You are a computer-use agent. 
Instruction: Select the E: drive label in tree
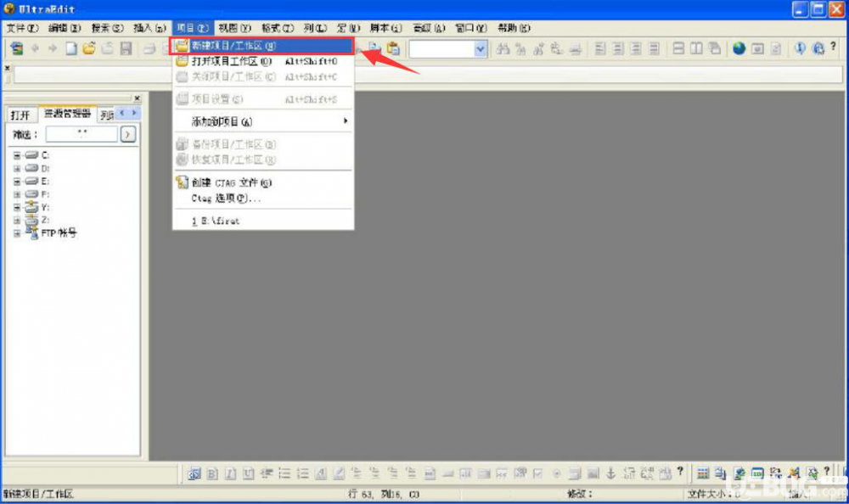point(46,182)
